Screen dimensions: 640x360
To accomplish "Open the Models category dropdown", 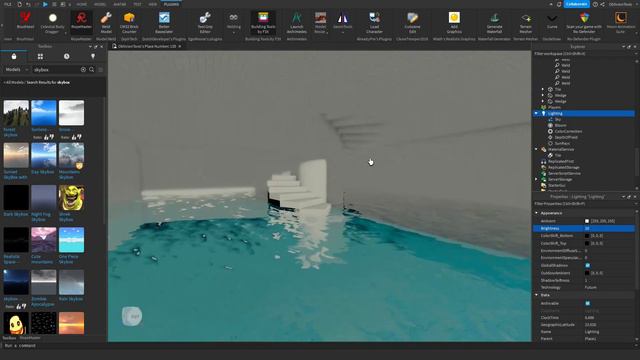I will 16,70.
